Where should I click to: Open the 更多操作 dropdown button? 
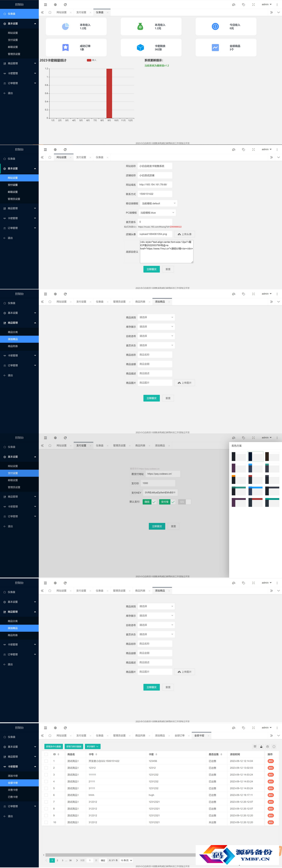click(93, 746)
